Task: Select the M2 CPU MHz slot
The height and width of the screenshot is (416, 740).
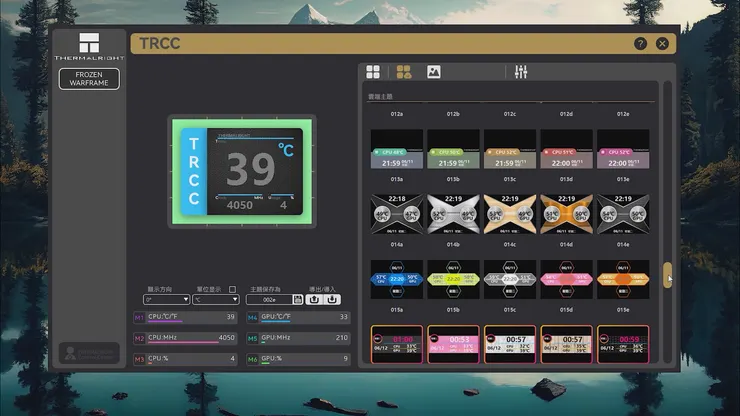Action: pyautogui.click(x=139, y=339)
